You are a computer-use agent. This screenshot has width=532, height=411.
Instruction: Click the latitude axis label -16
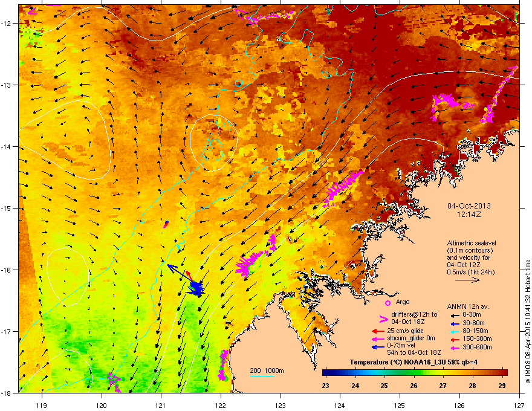point(7,270)
